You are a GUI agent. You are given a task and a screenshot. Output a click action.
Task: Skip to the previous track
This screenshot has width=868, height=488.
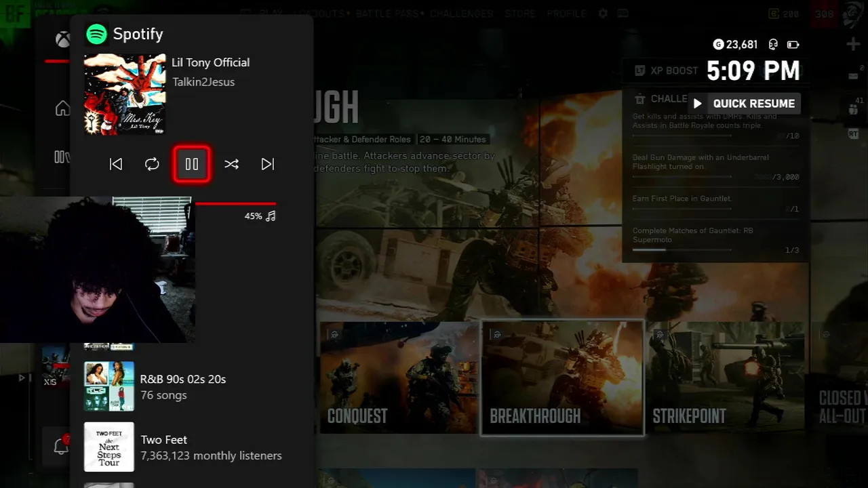click(x=116, y=164)
